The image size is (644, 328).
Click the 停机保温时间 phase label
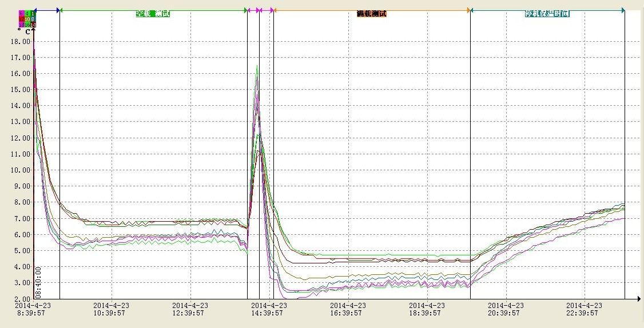(x=547, y=13)
